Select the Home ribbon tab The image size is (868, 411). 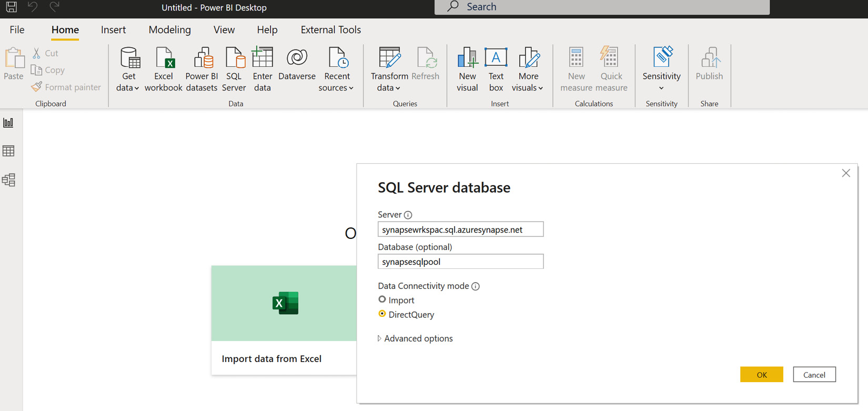coord(65,30)
